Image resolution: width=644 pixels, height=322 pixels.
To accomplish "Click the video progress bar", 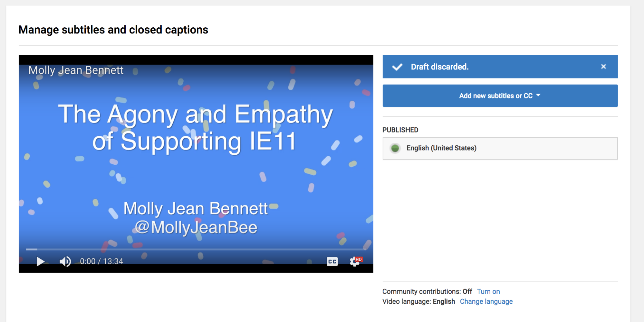I will [196, 249].
